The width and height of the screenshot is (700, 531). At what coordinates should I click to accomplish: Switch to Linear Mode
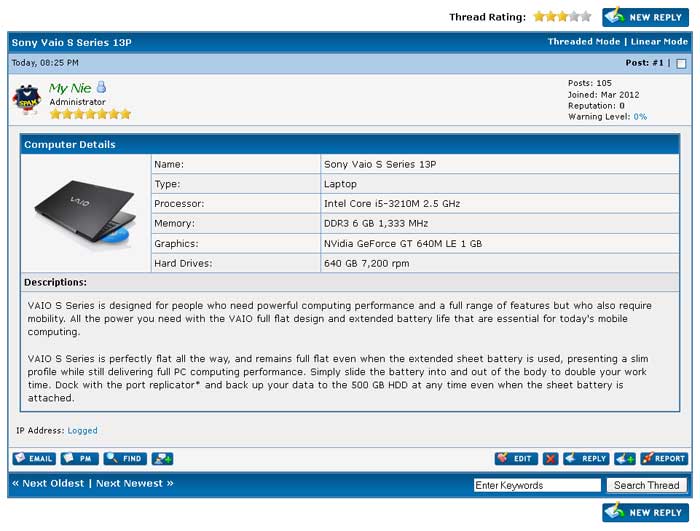point(659,42)
